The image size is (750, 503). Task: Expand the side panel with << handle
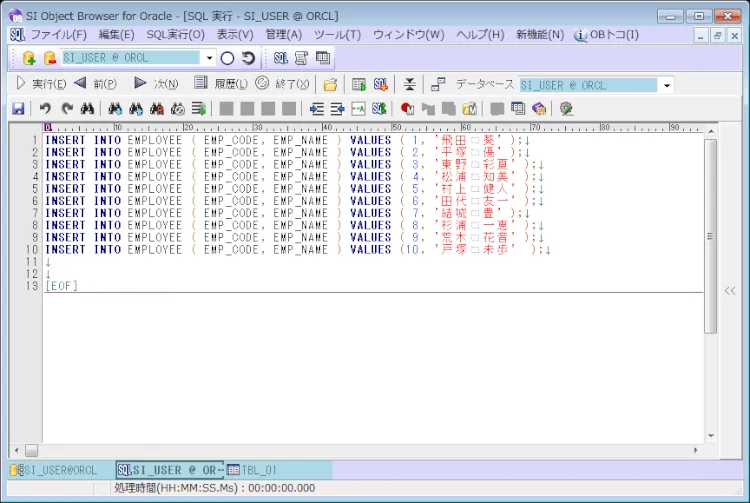[731, 290]
